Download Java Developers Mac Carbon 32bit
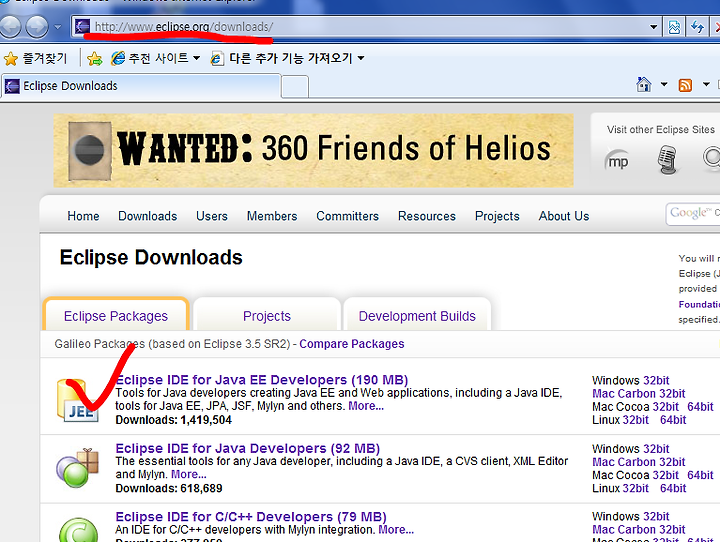The height and width of the screenshot is (542, 720). [638, 462]
